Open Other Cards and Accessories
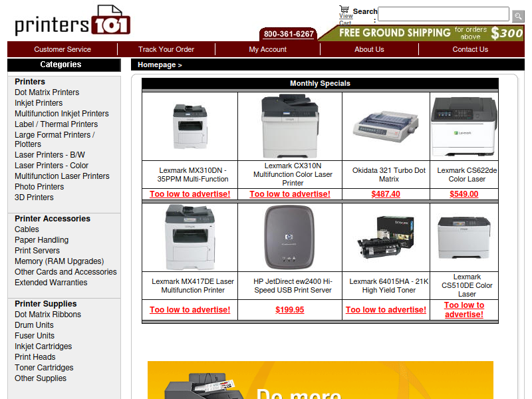This screenshot has width=532, height=399. [66, 272]
